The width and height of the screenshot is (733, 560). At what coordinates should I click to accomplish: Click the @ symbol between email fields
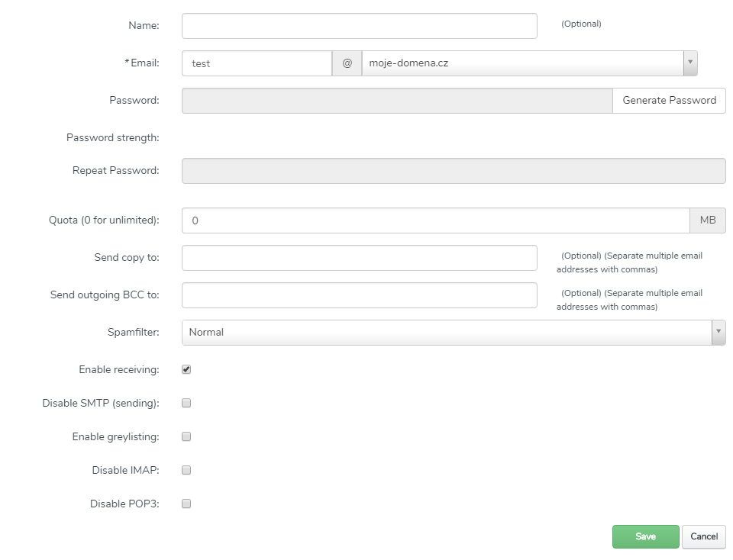click(x=347, y=63)
